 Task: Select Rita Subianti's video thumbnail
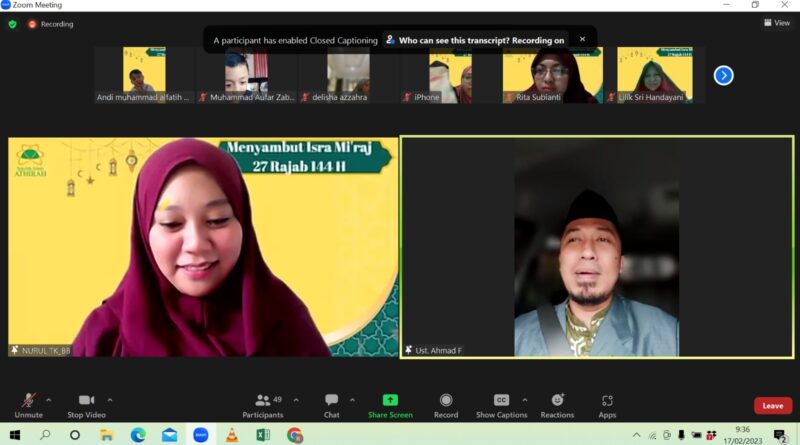[x=552, y=75]
